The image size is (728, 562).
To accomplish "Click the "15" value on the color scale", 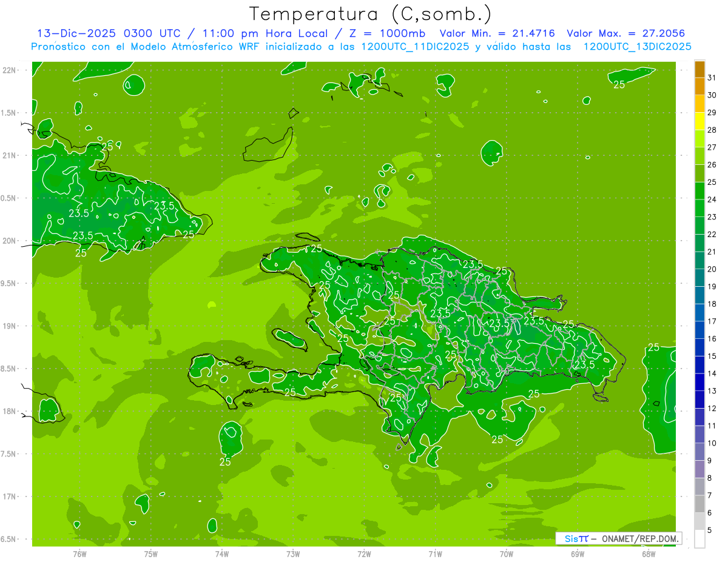I will pyautogui.click(x=712, y=356).
